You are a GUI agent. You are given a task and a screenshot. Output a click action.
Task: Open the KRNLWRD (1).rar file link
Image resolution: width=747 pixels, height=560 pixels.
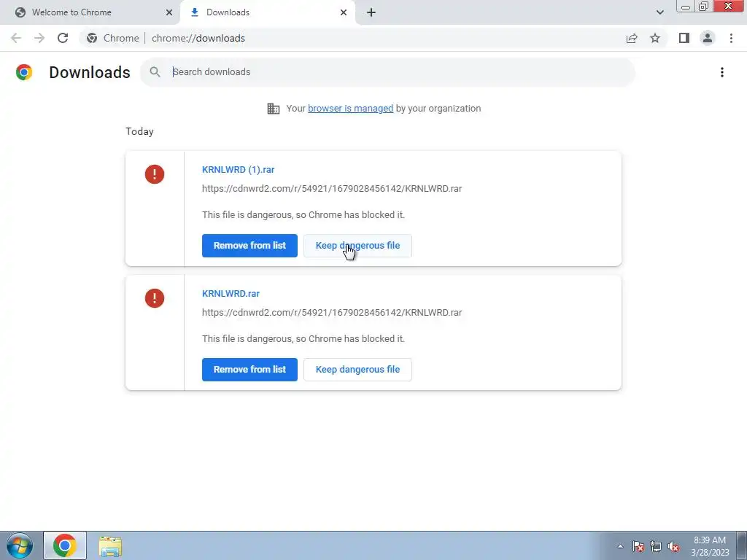(x=239, y=169)
